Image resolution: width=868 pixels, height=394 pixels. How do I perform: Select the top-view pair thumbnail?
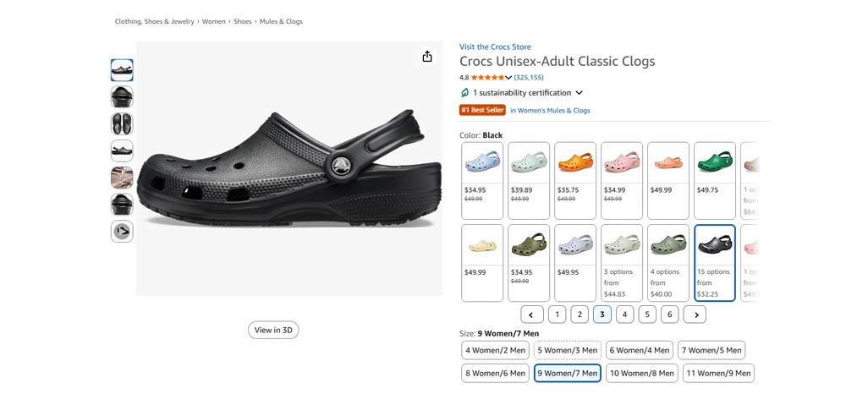[x=122, y=124]
